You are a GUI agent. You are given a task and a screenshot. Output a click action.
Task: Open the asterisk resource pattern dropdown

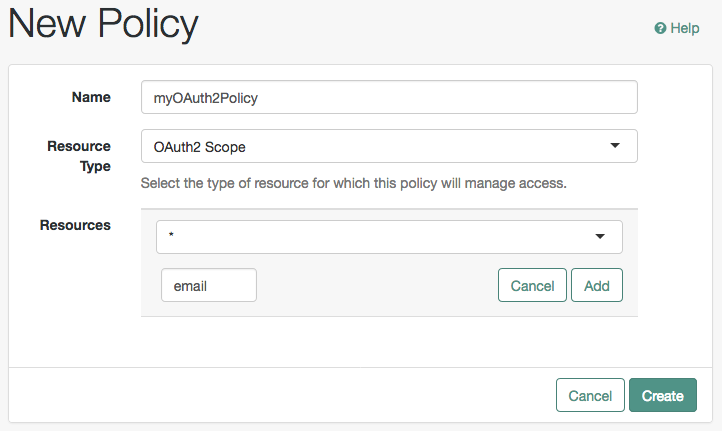(x=389, y=237)
